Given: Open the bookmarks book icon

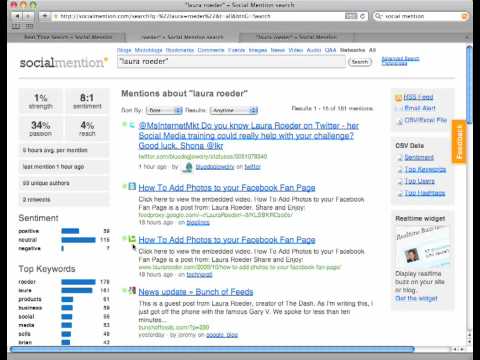Looking at the screenshot, I should click(16, 26).
